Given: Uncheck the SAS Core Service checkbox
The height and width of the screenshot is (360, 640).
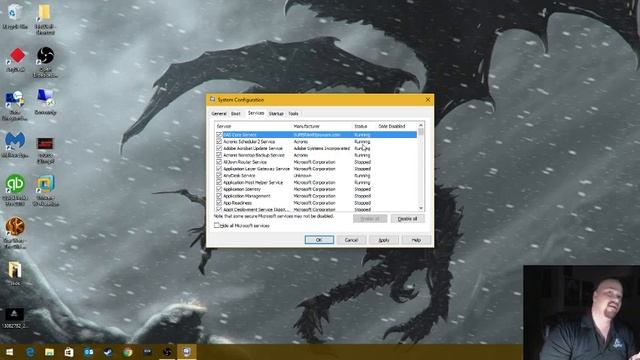Looking at the screenshot, I should pos(219,134).
